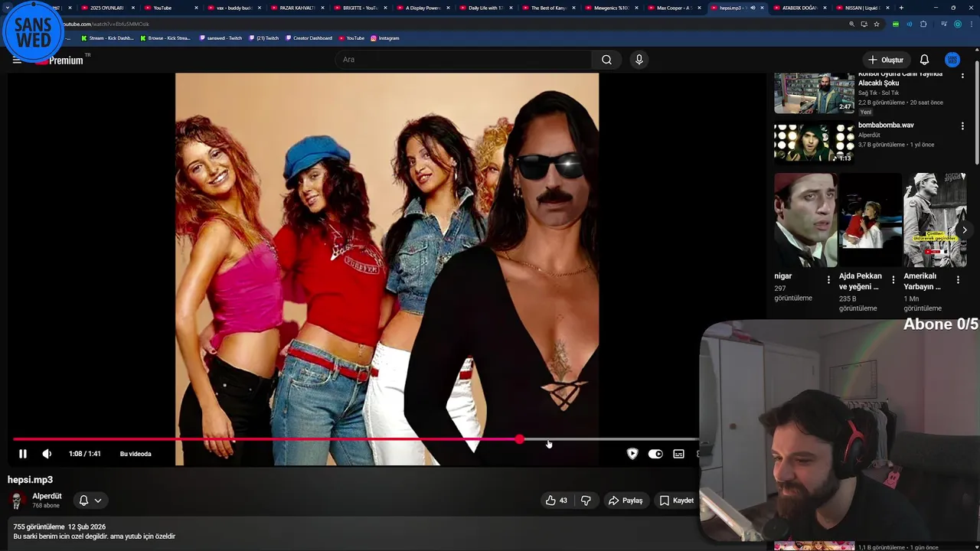Viewport: 980px width, 551px height.
Task: Switch to the ATABERK DOĞAN tab
Action: pyautogui.click(x=799, y=8)
